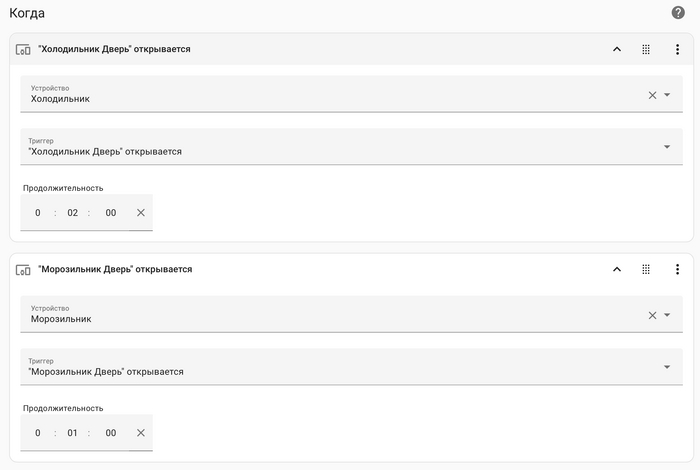Click hours field in Холодильник duration
Screen dimensions: 700x470
tap(38, 213)
